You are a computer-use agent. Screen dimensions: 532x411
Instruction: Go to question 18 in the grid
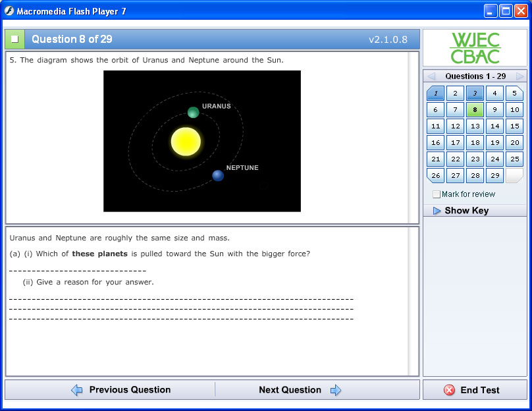tap(475, 142)
